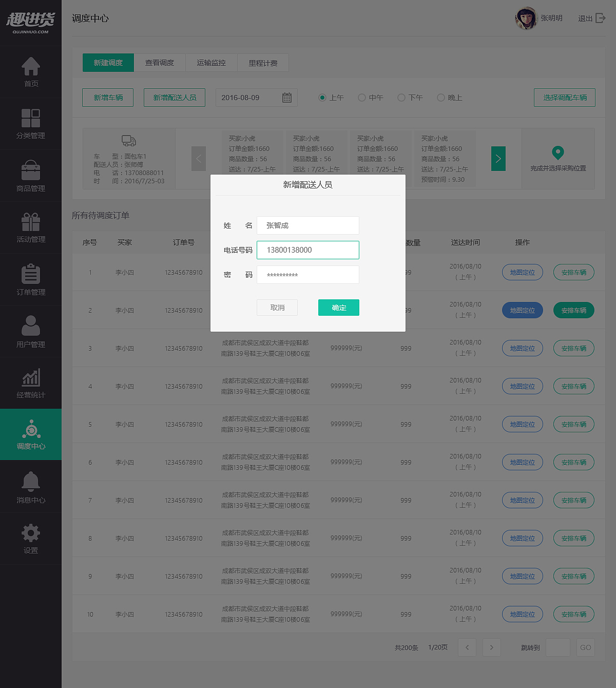
Task: Click 共200条 total count text
Action: (x=407, y=647)
